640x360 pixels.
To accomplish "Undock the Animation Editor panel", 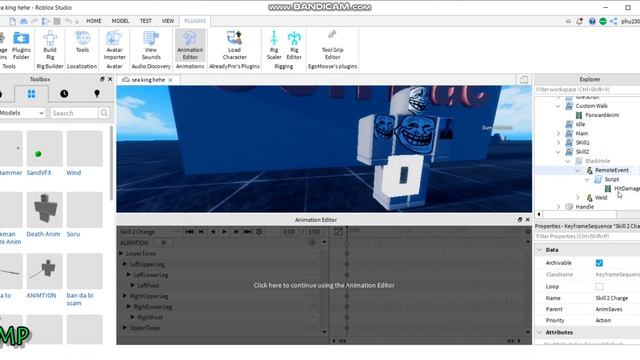I will pos(520,220).
